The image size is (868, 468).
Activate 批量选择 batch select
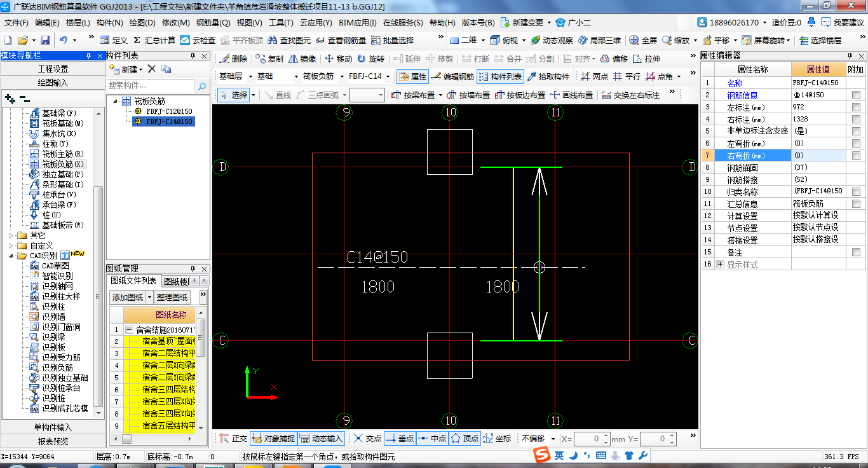(391, 40)
